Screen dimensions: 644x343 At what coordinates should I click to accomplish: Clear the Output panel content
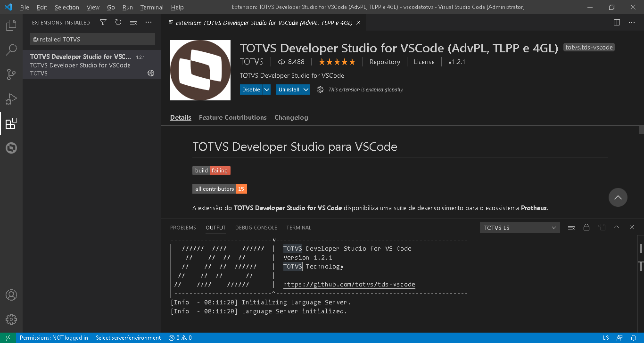[571, 227]
